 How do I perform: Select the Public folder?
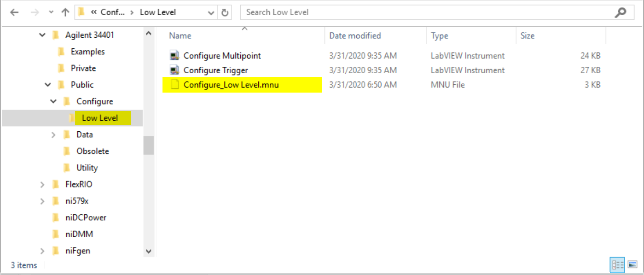pyautogui.click(x=82, y=85)
